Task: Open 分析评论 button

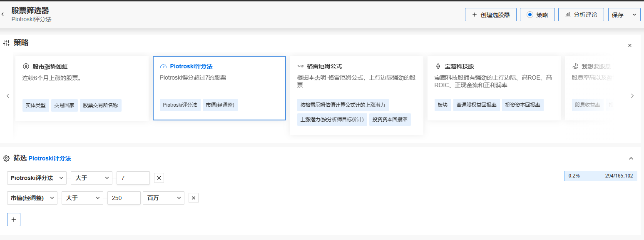Action: coord(581,15)
